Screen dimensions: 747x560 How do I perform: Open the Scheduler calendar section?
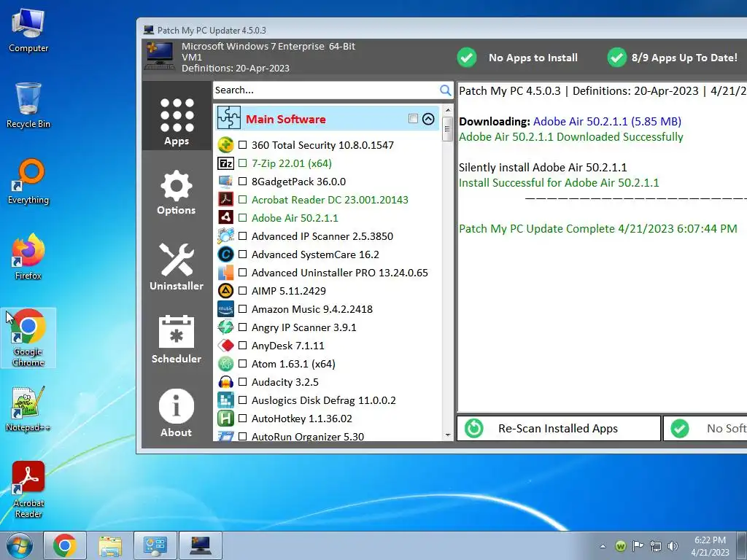click(177, 340)
